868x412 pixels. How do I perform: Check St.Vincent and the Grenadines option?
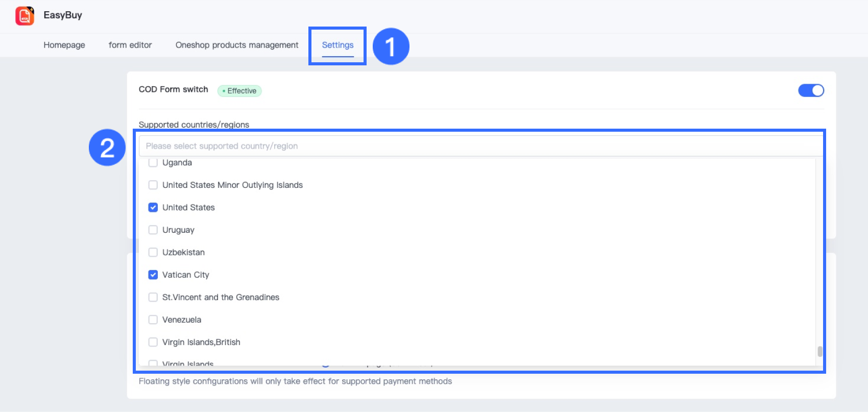[153, 297]
